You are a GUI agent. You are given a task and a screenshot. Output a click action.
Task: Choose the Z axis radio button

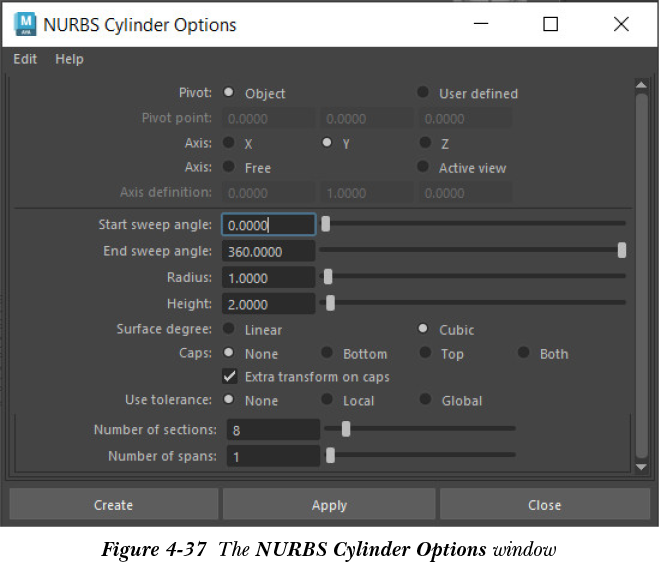pos(424,143)
